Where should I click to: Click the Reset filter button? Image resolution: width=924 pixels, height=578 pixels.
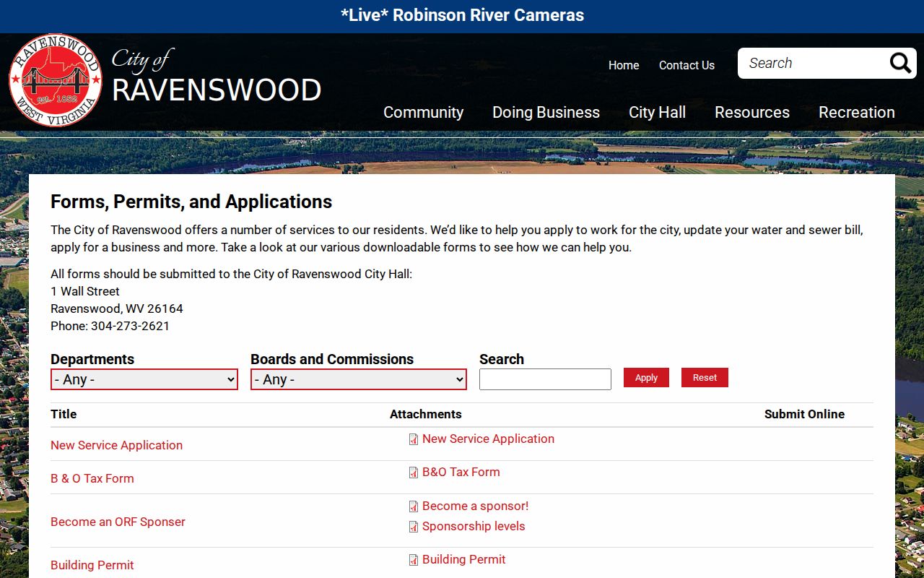pos(705,378)
